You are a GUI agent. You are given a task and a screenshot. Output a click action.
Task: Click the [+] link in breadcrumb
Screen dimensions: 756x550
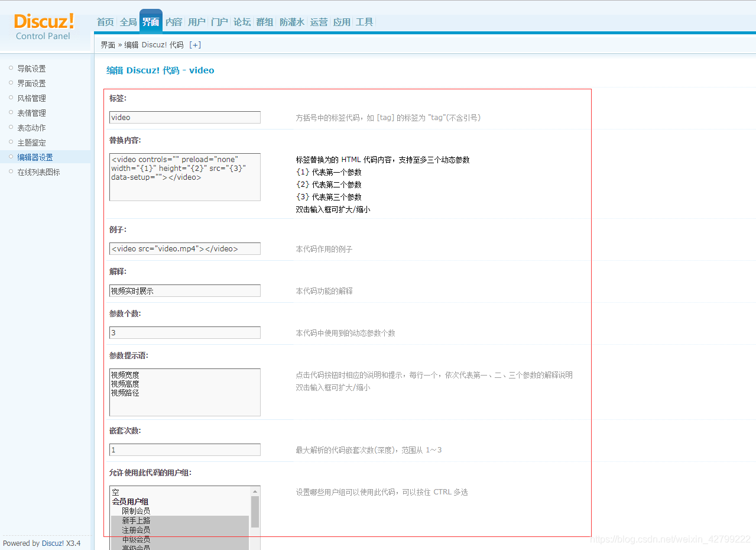195,45
